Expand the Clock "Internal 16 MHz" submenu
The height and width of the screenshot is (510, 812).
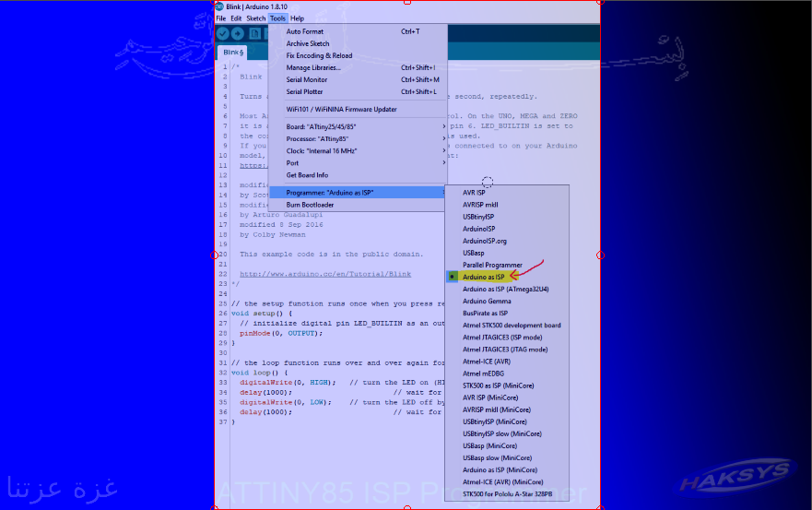358,151
